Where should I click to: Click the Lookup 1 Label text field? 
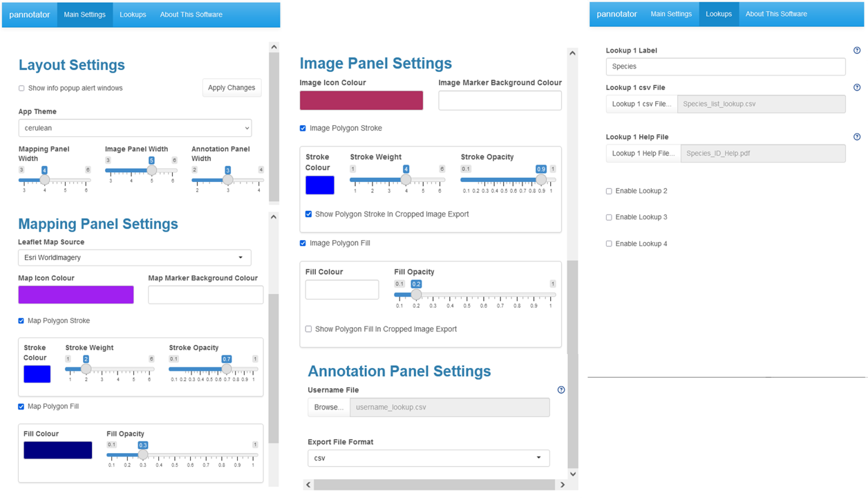(725, 66)
